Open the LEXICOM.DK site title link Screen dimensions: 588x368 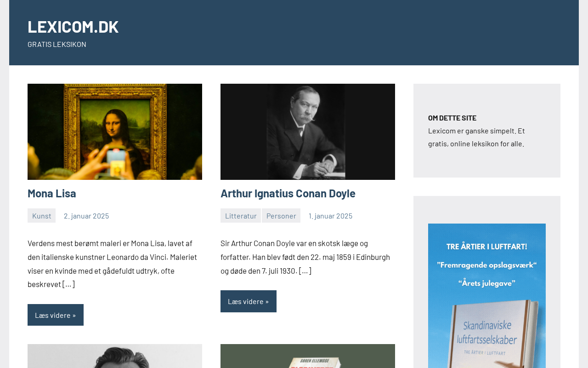tap(73, 26)
